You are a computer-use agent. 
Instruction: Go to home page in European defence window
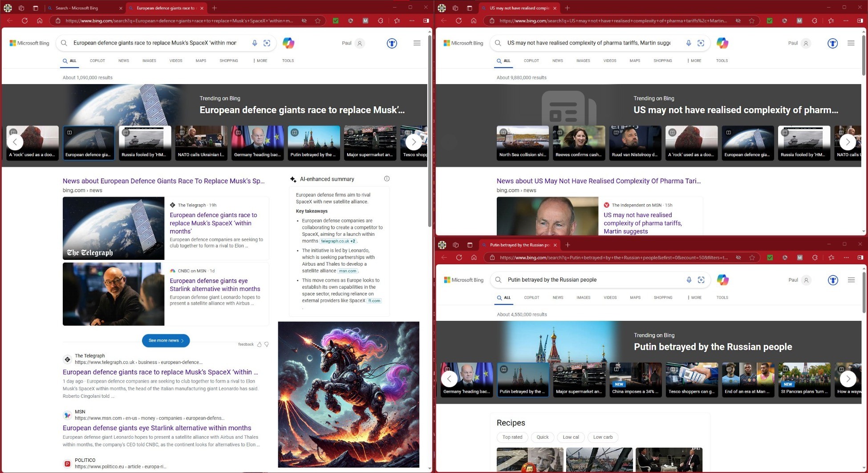click(40, 20)
